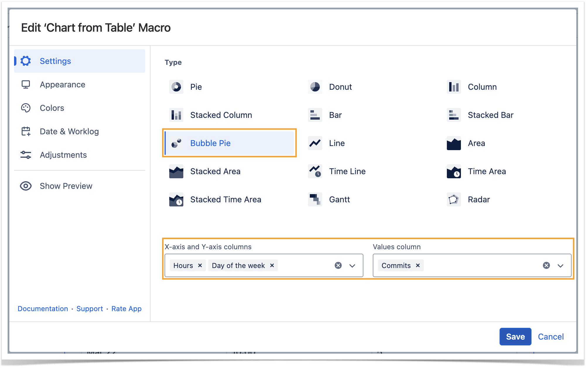
Task: Choose the Radar chart icon
Action: click(x=453, y=199)
